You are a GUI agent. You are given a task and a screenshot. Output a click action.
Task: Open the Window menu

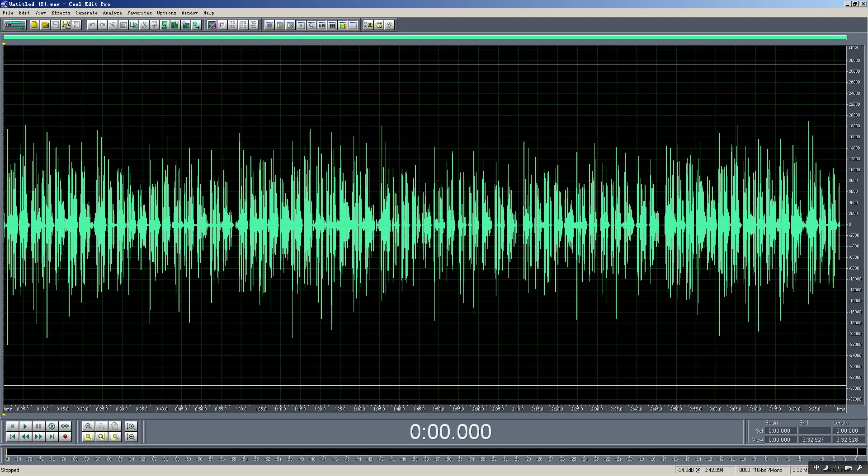[189, 13]
